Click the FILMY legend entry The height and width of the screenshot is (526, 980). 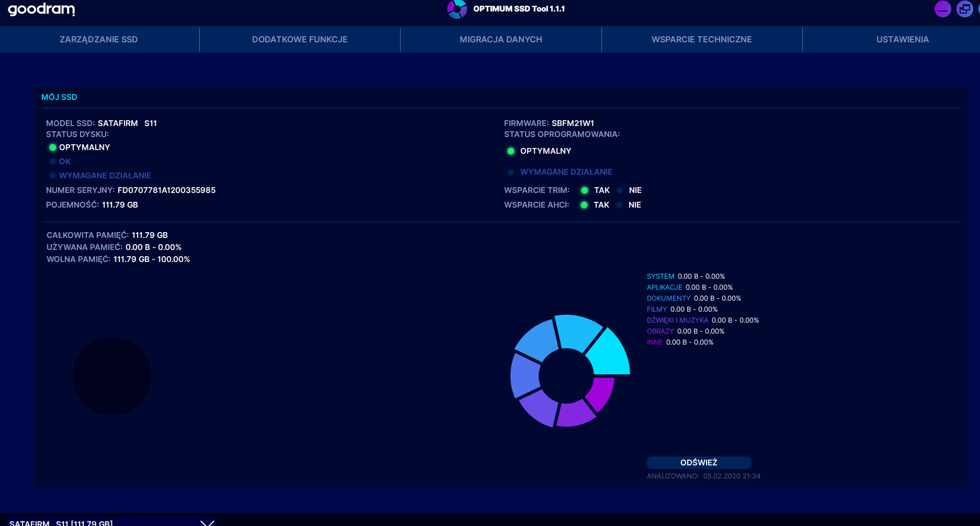tap(682, 310)
